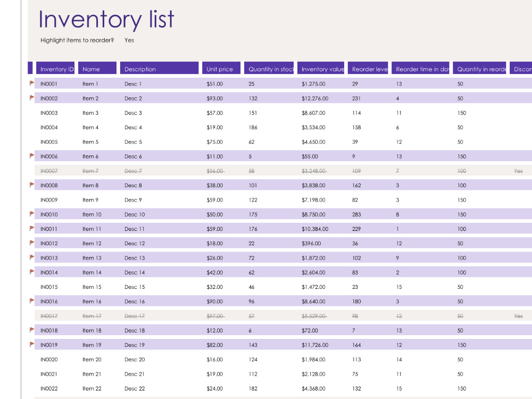Viewport: 532px width, 399px height.
Task: Click the red flag icon beside IN0010
Action: pos(32,214)
